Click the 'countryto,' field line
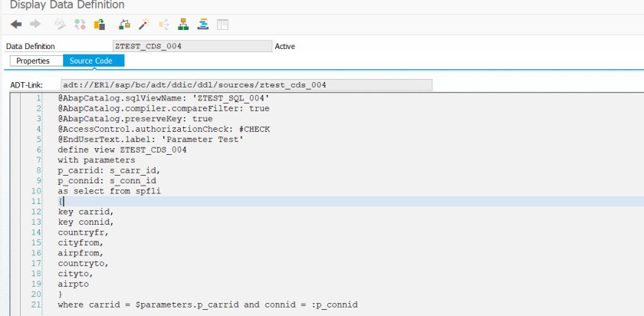This screenshot has width=644, height=316. click(84, 263)
